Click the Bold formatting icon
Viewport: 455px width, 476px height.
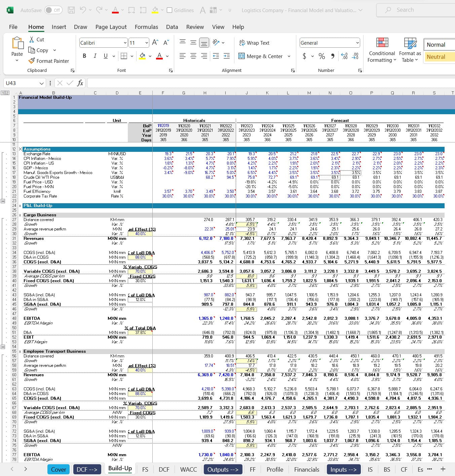[x=84, y=56]
